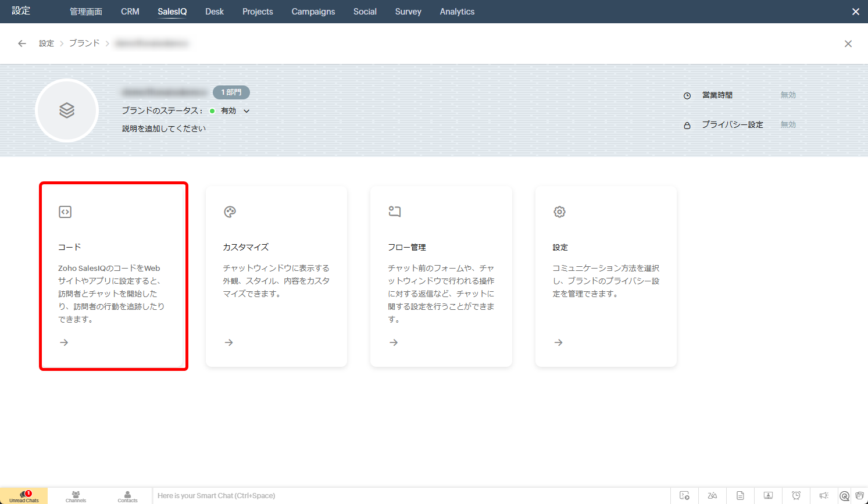Click the brand layers avatar icon

click(67, 110)
